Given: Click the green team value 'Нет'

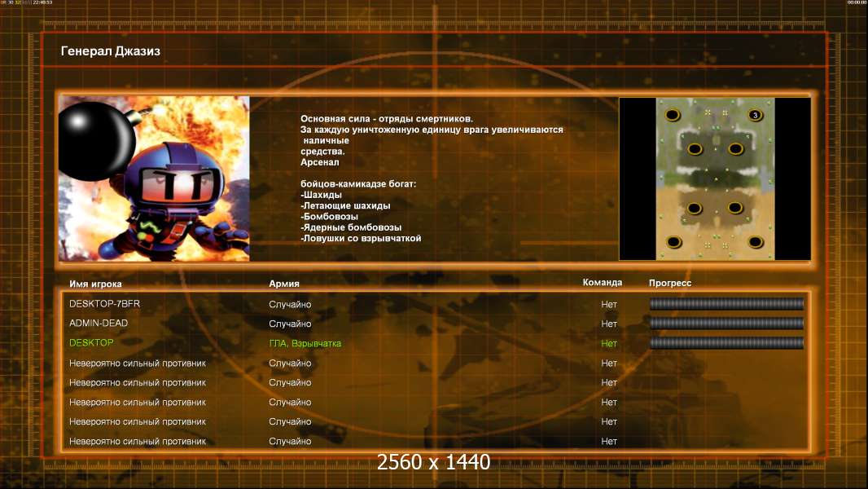Looking at the screenshot, I should click(x=609, y=343).
